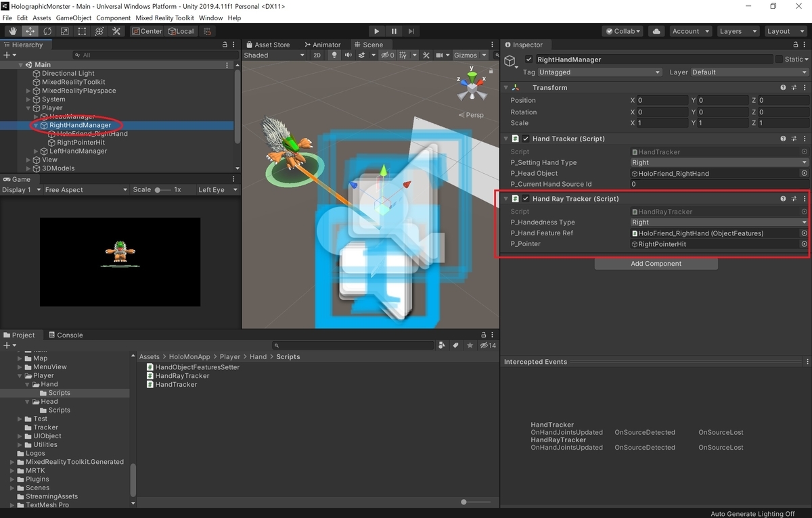Open the Scene camera settings icon
The image size is (812, 518).
click(441, 55)
